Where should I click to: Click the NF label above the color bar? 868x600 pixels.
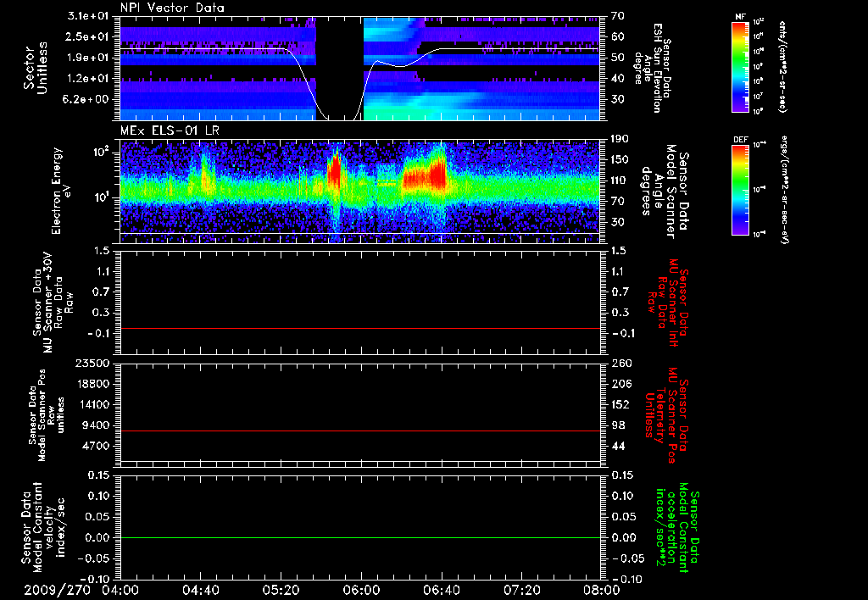[x=740, y=17]
